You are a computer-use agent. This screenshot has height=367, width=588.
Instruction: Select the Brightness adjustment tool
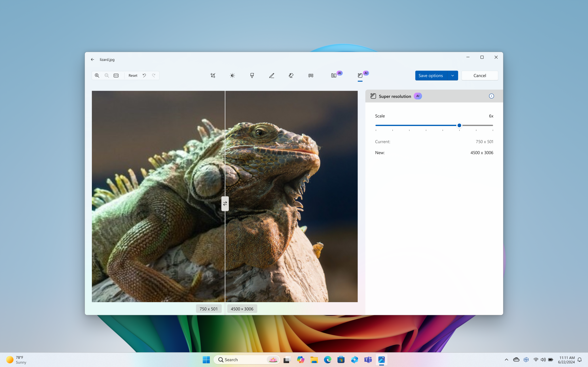click(232, 75)
